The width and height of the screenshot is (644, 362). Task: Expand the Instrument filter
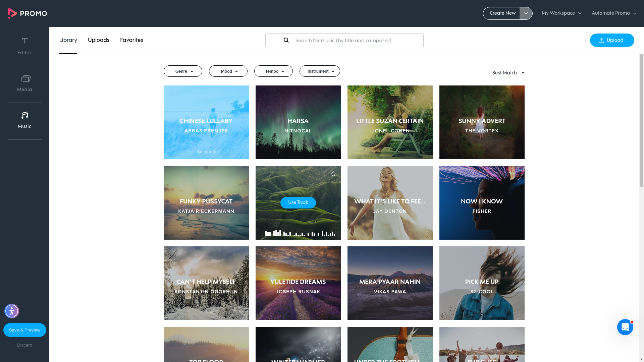320,71
